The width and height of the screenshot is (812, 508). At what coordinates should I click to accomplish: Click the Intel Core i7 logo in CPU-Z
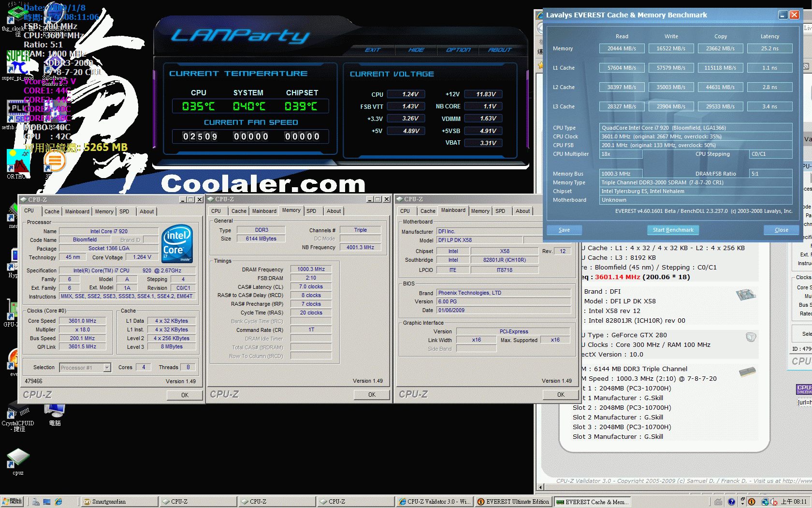tap(177, 243)
